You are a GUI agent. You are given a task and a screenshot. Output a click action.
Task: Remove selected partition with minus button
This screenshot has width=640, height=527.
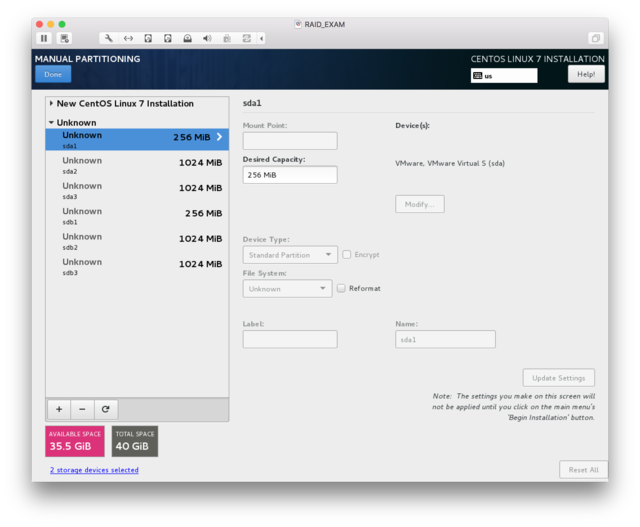[x=82, y=409]
